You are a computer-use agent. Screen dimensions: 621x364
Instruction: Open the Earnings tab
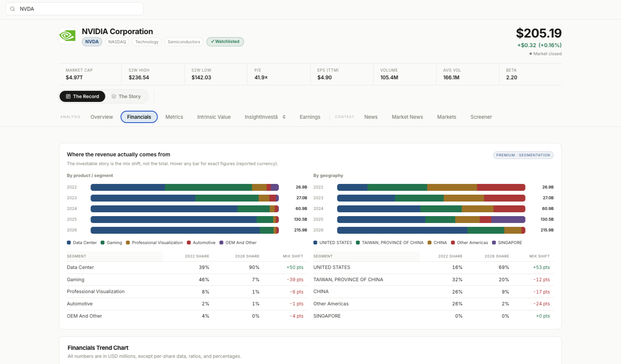[310, 117]
